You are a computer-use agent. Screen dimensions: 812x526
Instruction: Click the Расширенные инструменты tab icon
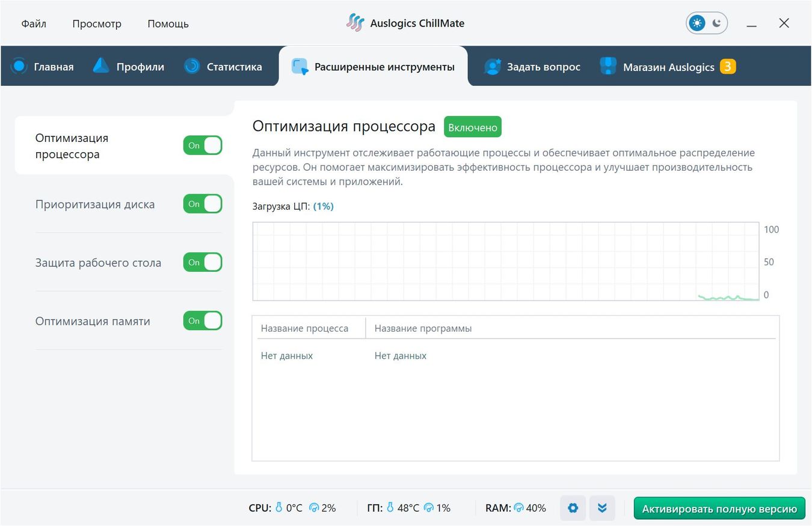(300, 67)
